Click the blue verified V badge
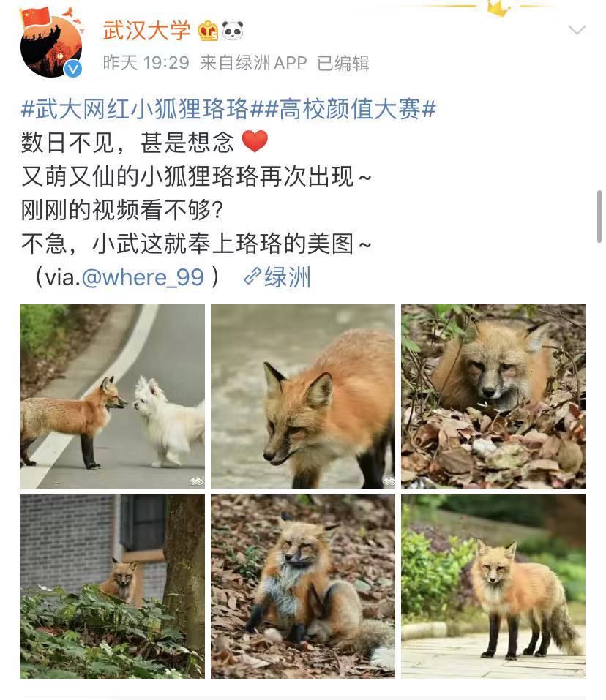 [72, 69]
